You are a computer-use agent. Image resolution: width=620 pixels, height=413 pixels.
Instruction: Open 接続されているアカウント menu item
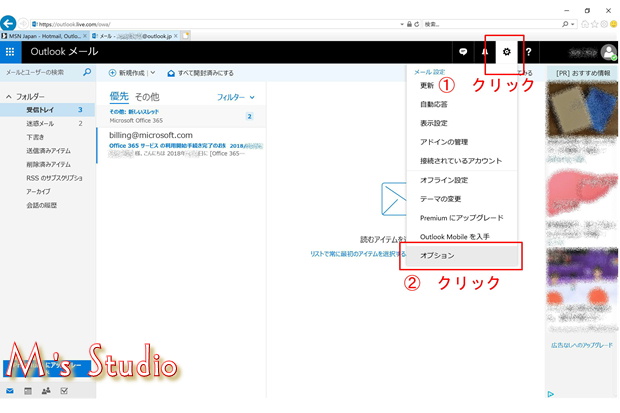pos(461,161)
